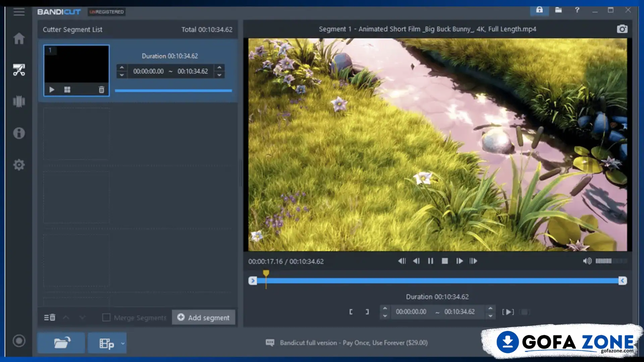Set end point with right bracket

(x=367, y=312)
